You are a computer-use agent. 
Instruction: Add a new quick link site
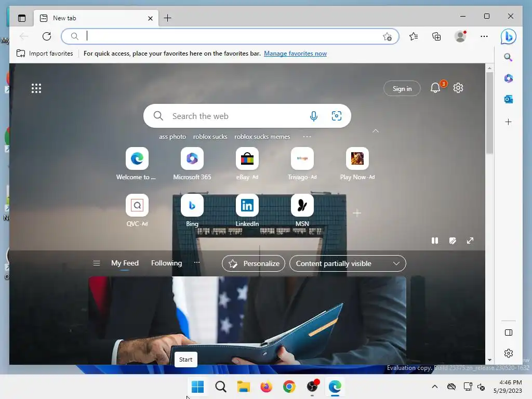[357, 213]
